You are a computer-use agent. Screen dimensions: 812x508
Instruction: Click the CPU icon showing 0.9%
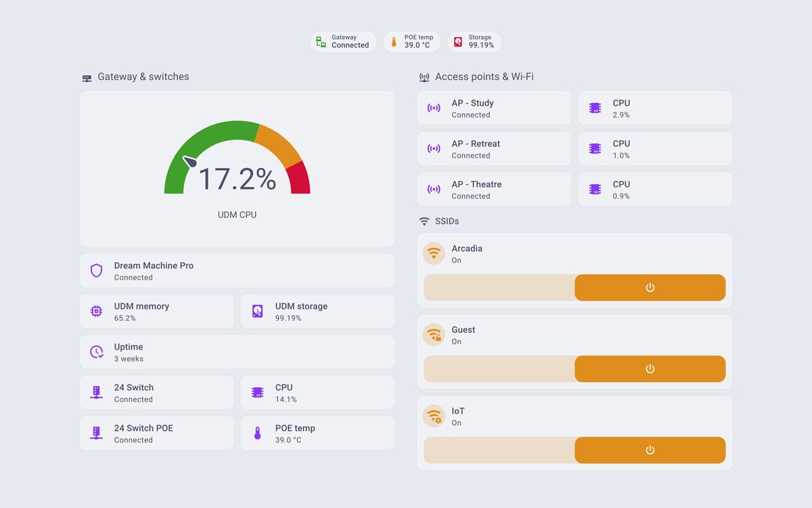tap(595, 190)
